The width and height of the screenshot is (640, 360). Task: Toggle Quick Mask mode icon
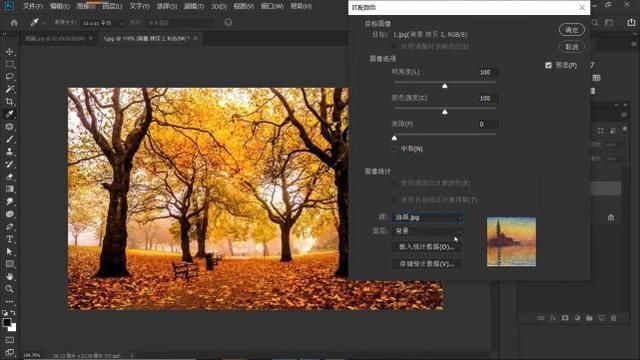[x=10, y=340]
